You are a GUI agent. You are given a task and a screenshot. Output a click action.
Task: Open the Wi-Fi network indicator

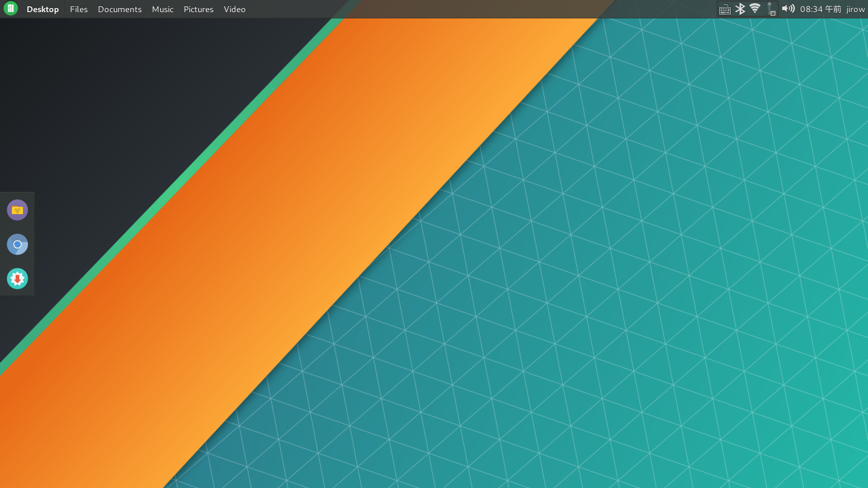pyautogui.click(x=755, y=9)
